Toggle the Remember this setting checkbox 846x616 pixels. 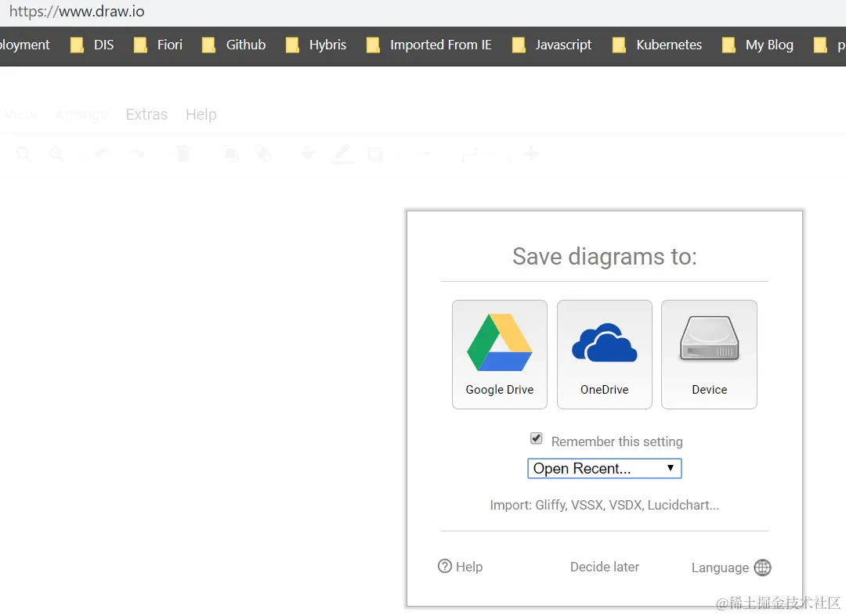[x=537, y=438]
